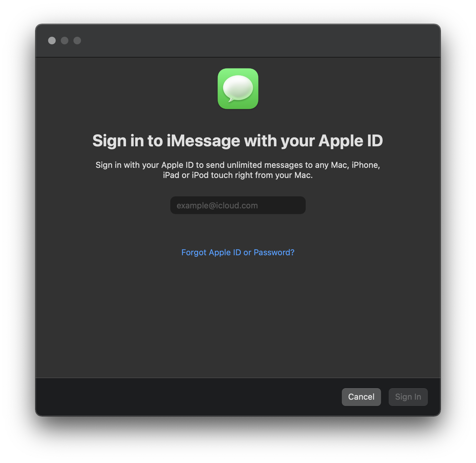Click the empty title bar area
The width and height of the screenshot is (476, 463).
click(x=253, y=41)
